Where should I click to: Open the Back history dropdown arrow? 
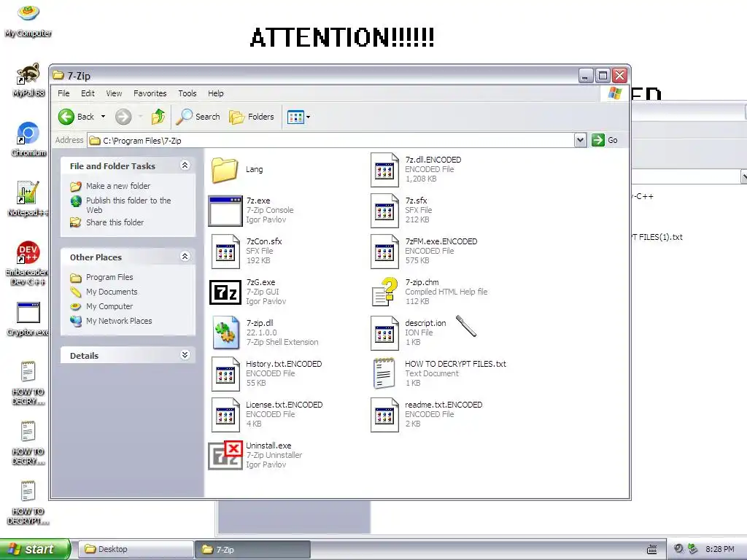pyautogui.click(x=103, y=117)
